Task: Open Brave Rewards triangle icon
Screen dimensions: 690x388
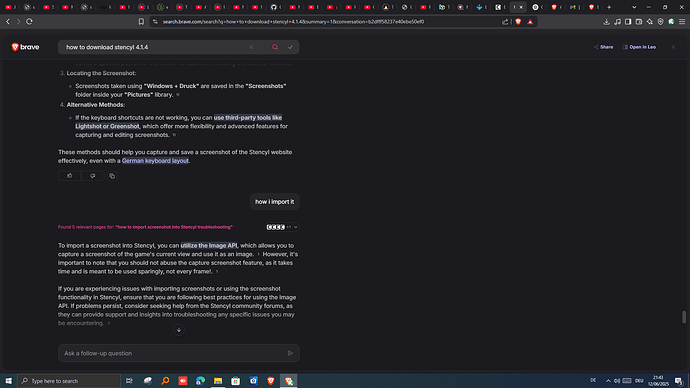Action: 530,22
